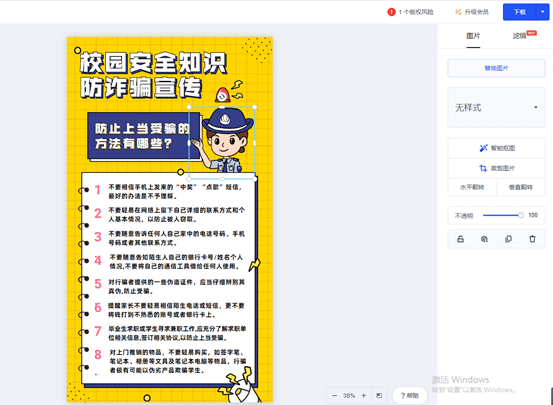Screen dimensions: 553x405
Task: Zoom out with the minus button
Action: click(x=335, y=395)
